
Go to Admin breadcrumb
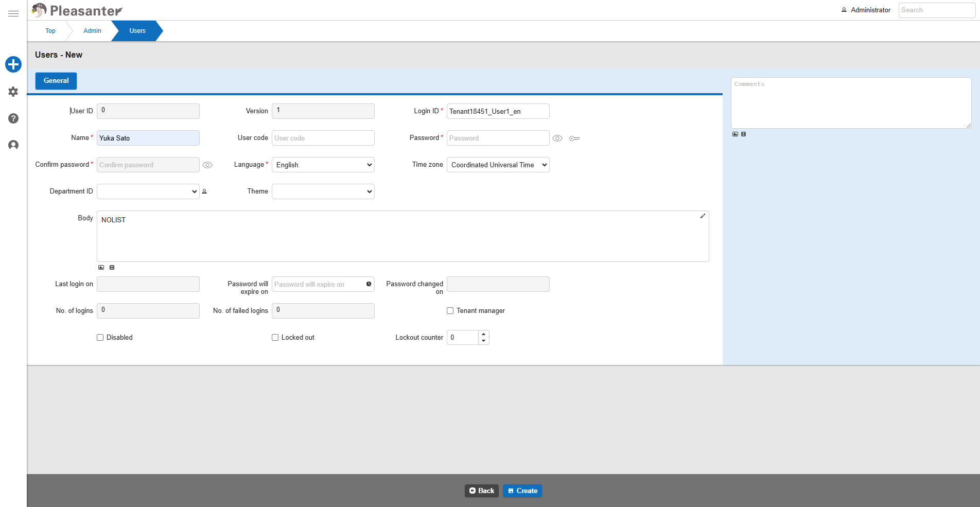[x=92, y=31]
